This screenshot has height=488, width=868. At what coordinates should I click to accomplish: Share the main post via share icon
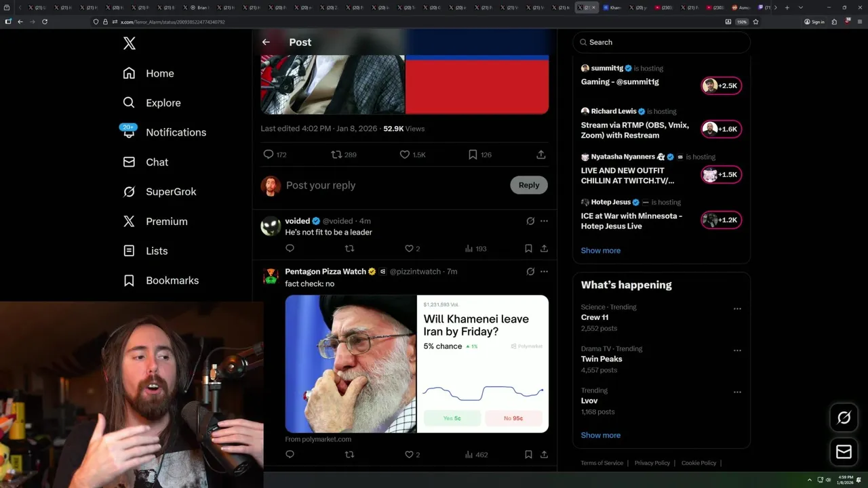[x=541, y=155]
